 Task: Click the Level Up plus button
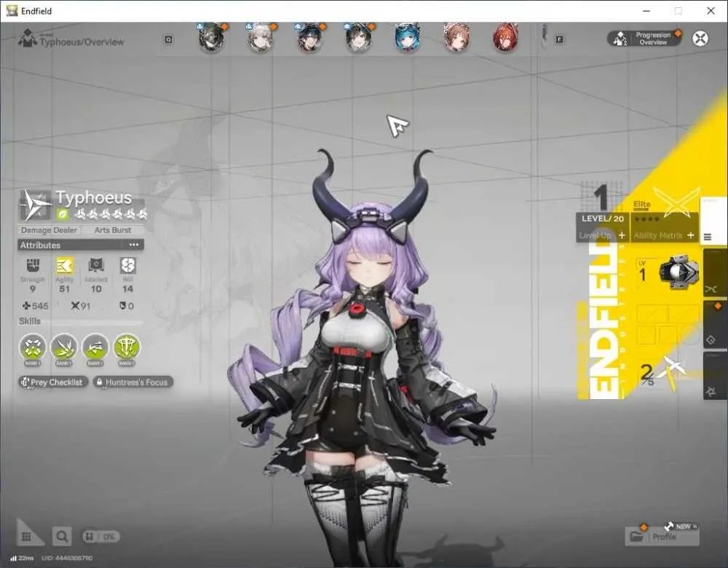622,235
